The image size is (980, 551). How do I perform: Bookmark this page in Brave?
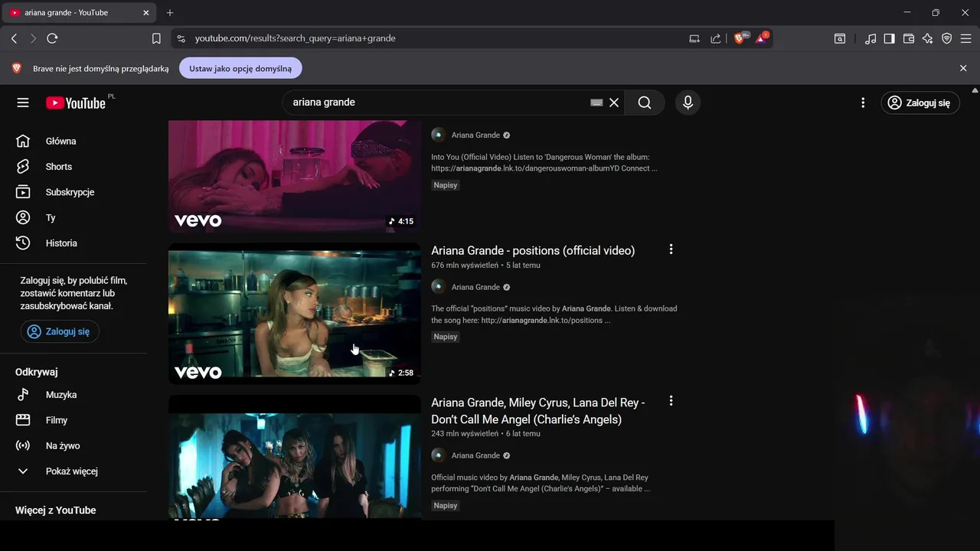click(156, 38)
